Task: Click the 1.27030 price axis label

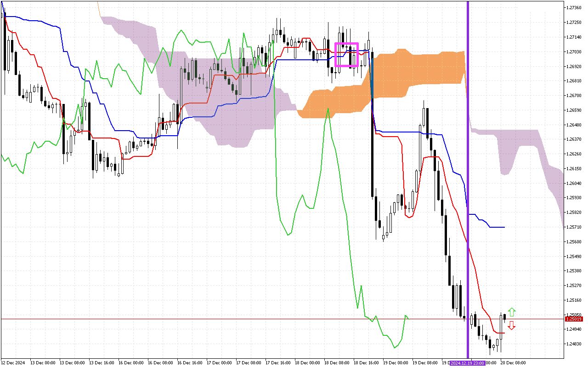Action: click(574, 52)
